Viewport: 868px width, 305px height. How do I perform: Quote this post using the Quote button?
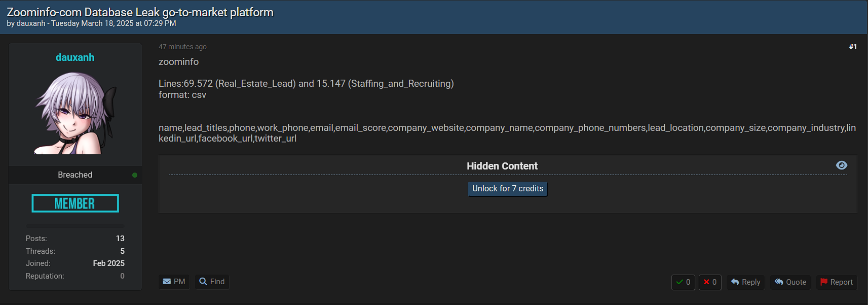790,282
